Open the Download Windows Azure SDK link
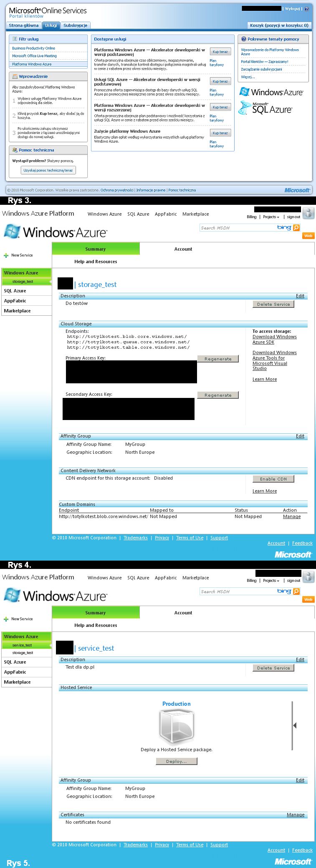The height and width of the screenshot is (868, 316). pyautogui.click(x=275, y=339)
